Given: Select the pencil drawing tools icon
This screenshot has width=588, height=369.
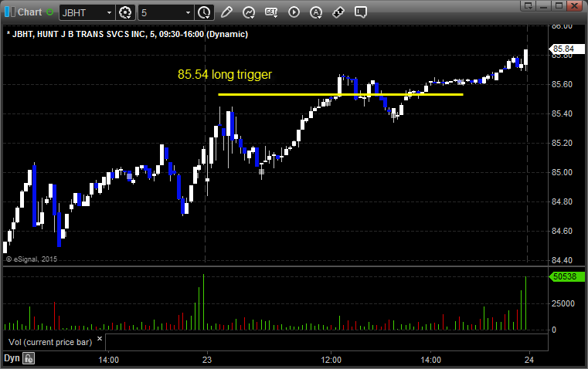Looking at the screenshot, I should click(x=226, y=12).
